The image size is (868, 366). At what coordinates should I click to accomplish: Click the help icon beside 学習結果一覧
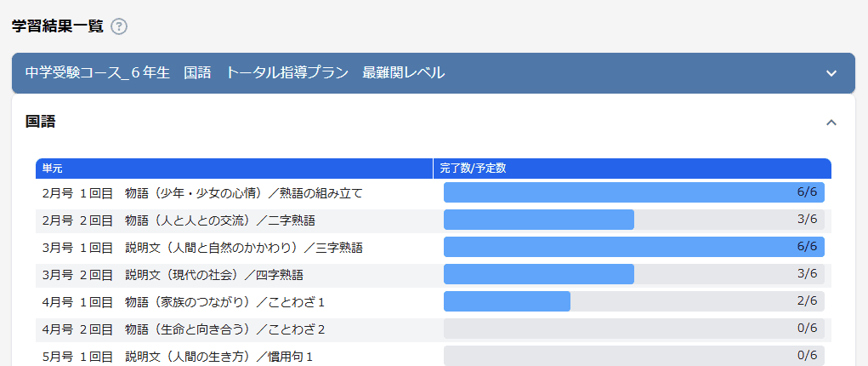[119, 26]
